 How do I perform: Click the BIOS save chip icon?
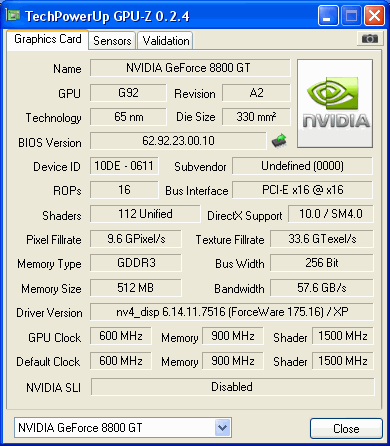click(x=279, y=141)
